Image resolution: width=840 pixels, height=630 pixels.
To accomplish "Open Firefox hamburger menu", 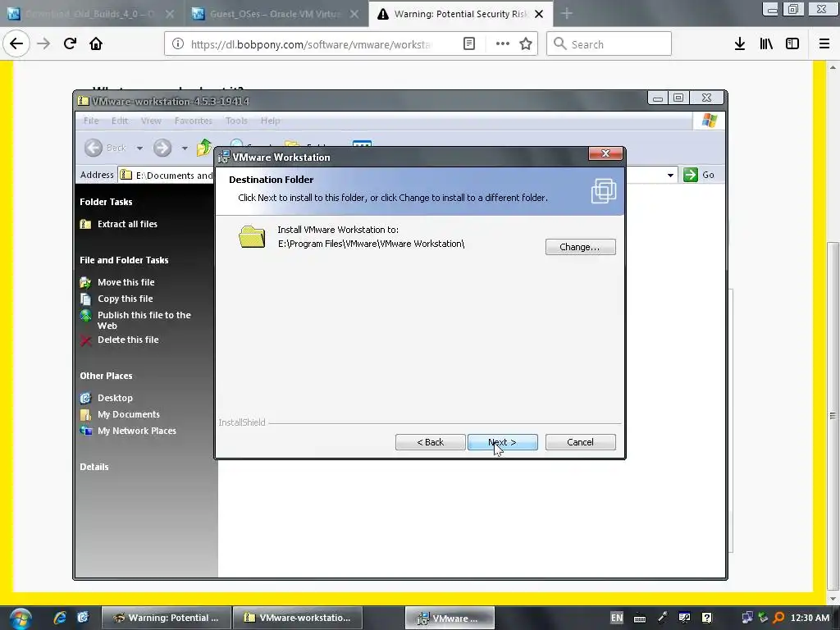I will point(824,44).
